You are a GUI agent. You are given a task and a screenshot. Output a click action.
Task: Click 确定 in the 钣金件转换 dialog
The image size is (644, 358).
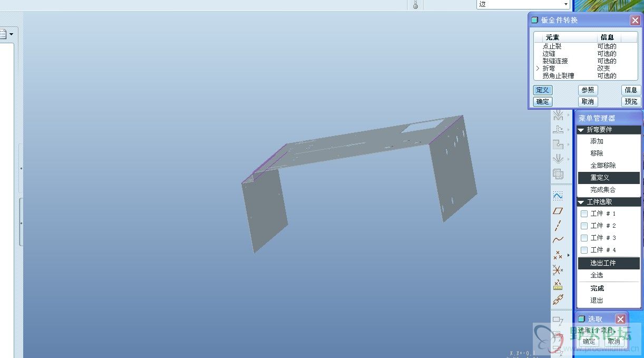[x=542, y=102]
